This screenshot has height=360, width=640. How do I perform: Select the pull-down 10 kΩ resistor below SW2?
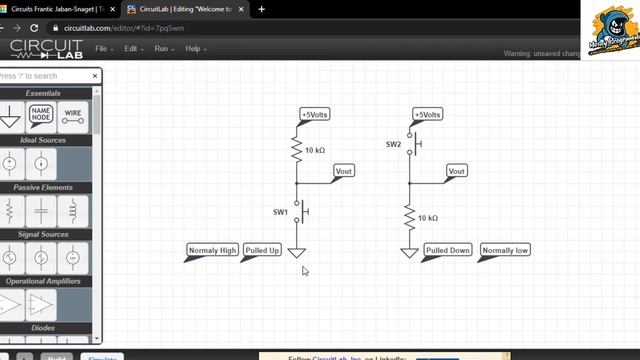coord(409,218)
